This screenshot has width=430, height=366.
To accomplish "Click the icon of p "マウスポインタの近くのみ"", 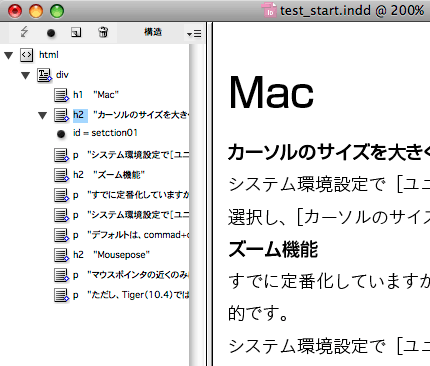I will [61, 275].
